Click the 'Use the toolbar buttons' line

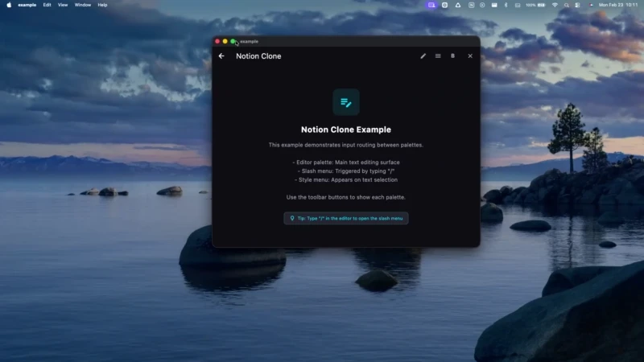point(346,197)
